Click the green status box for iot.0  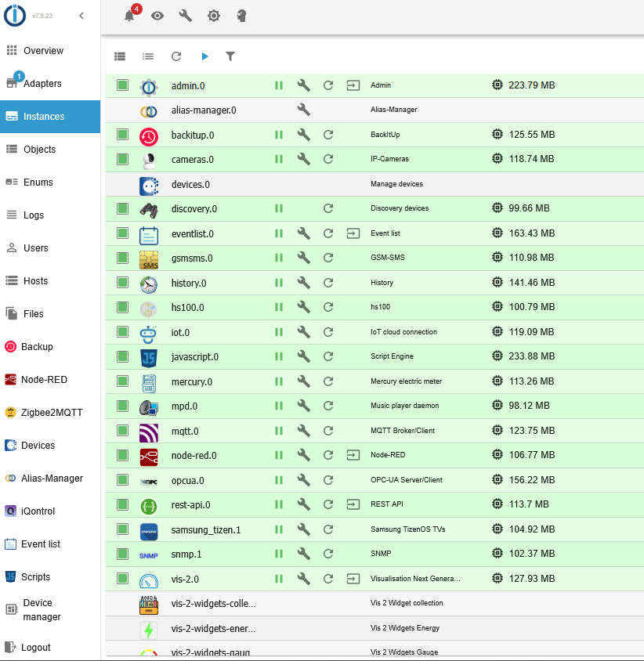point(123,332)
